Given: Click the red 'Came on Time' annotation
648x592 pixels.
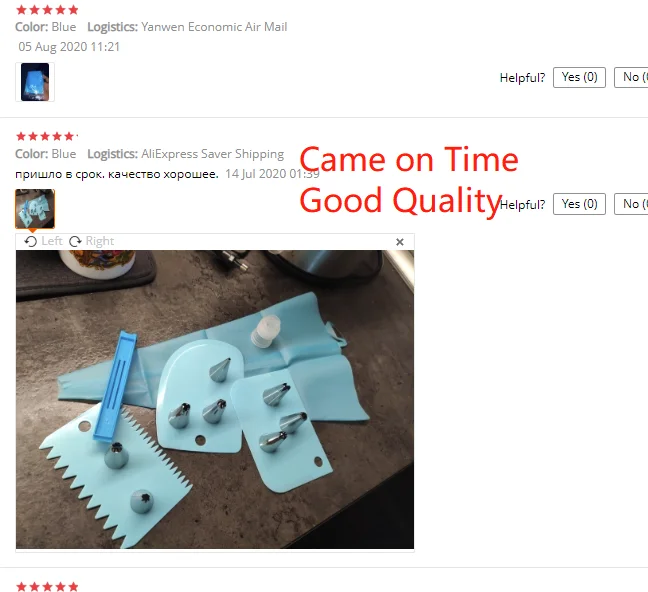Looking at the screenshot, I should point(409,160).
